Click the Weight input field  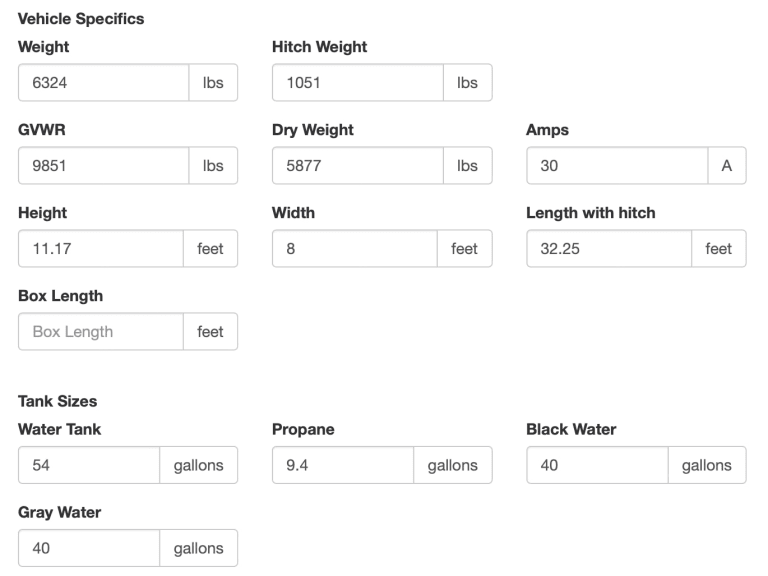pos(103,83)
